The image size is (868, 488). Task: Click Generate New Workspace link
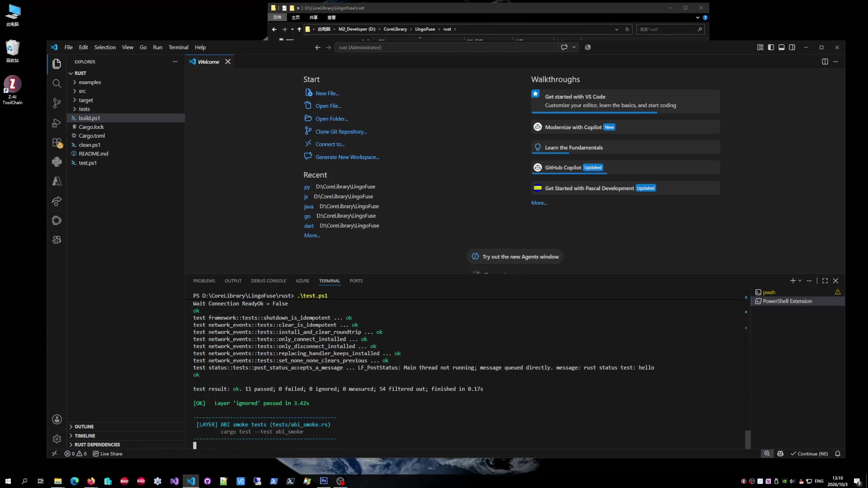(347, 157)
